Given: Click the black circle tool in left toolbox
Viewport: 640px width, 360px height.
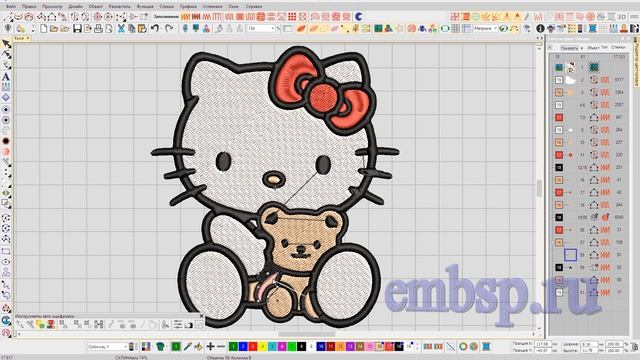Looking at the screenshot, I should click(6, 141).
